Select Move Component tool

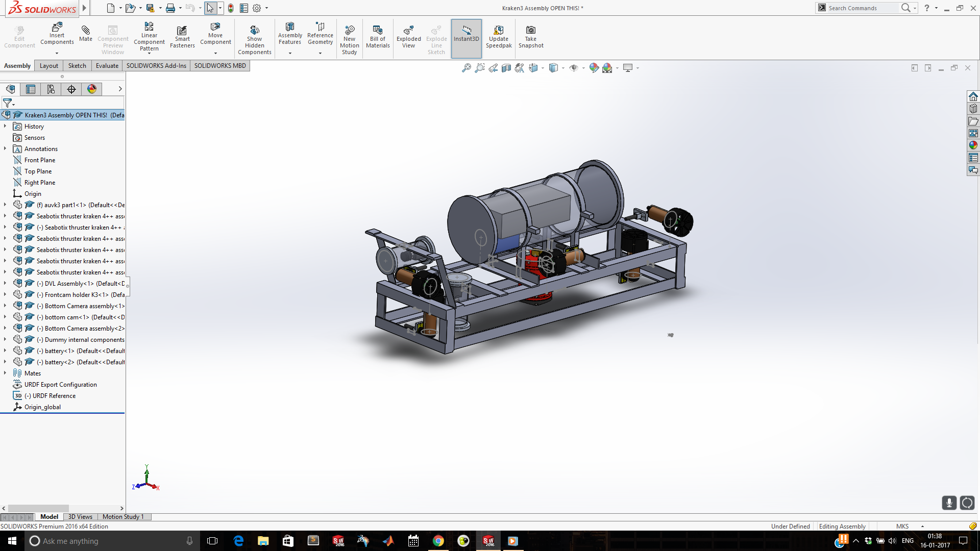(215, 33)
